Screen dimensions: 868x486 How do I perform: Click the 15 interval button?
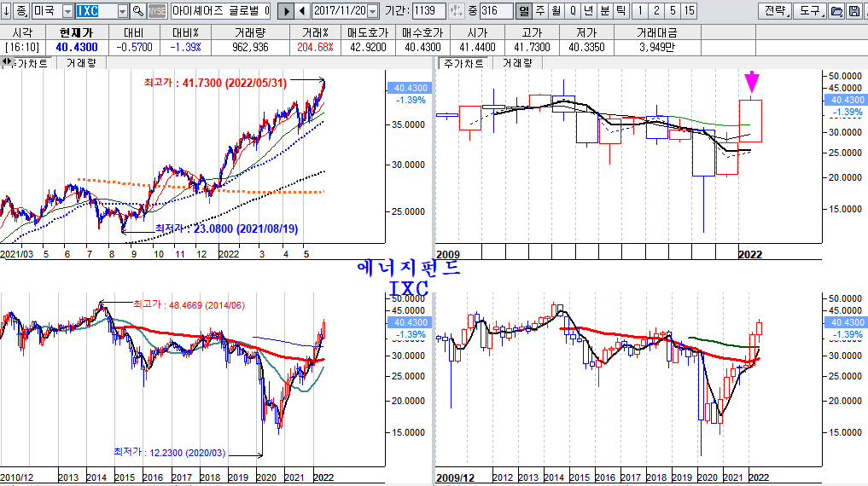[x=689, y=11]
